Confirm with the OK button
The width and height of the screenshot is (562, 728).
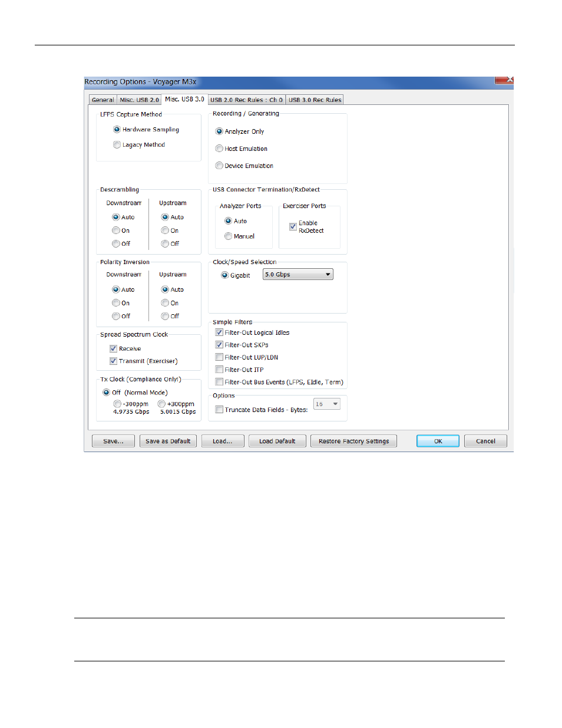[438, 442]
